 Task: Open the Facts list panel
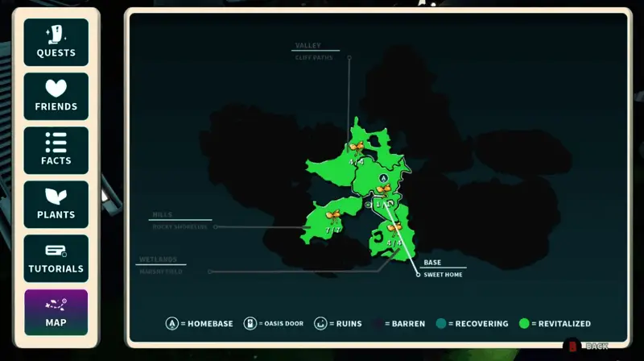[x=56, y=150]
